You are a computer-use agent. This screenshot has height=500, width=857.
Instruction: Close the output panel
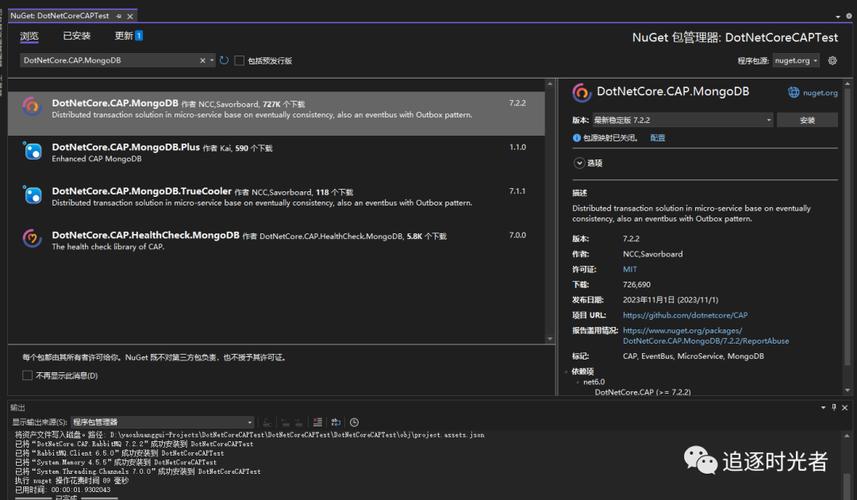[x=844, y=408]
